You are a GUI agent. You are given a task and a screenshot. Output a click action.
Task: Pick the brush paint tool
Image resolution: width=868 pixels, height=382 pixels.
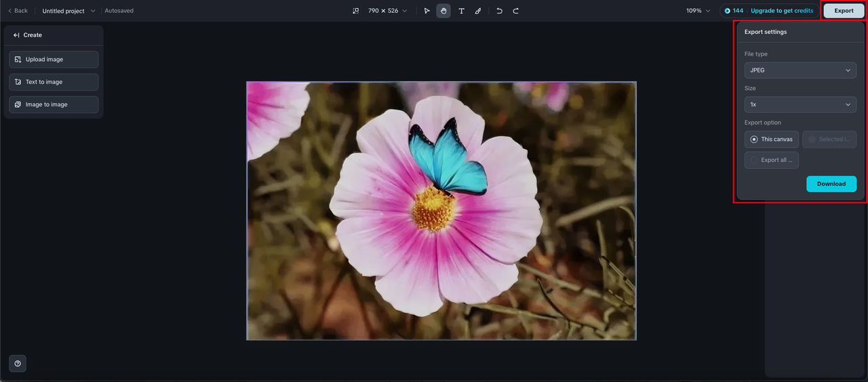[x=478, y=11]
